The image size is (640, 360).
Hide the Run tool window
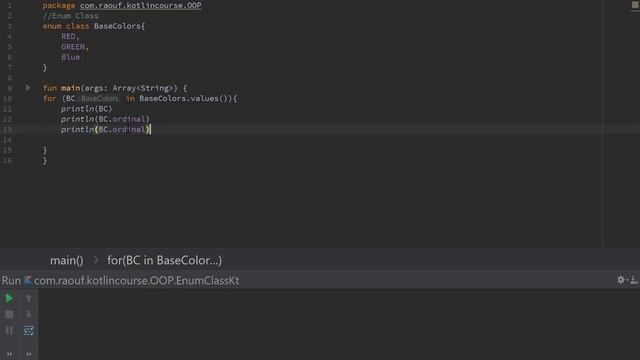point(634,280)
